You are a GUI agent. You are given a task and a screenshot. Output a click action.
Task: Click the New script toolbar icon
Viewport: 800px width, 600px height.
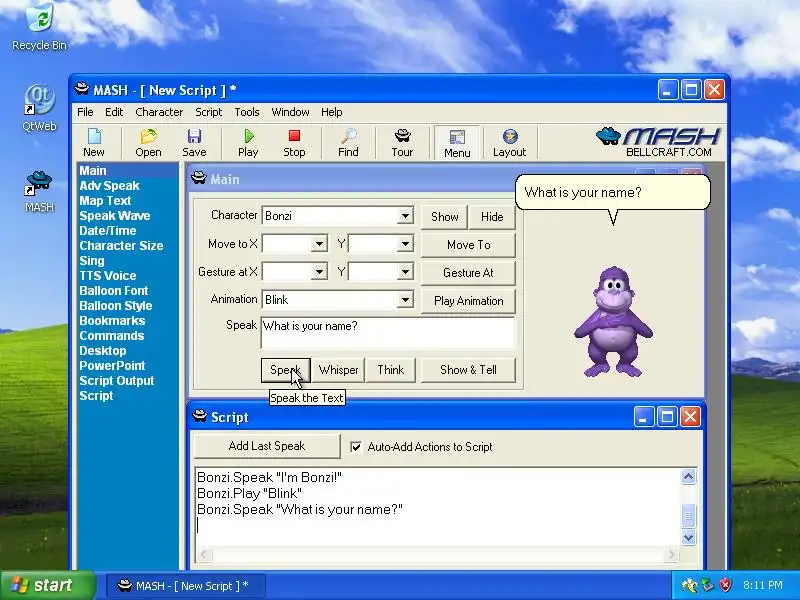click(x=94, y=143)
